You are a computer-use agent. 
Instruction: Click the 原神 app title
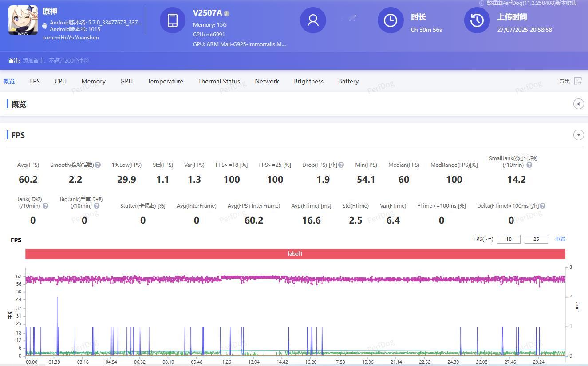[50, 12]
